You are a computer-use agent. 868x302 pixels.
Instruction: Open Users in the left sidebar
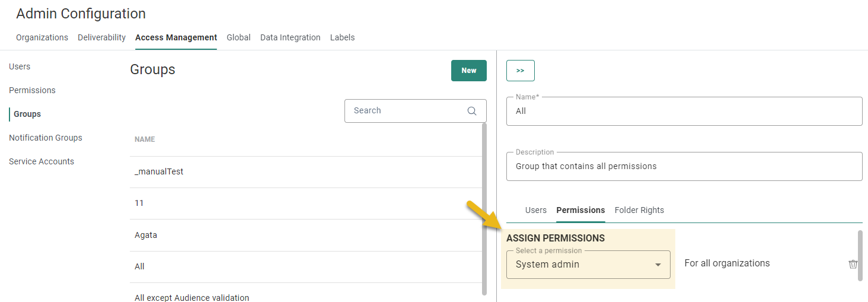20,66
